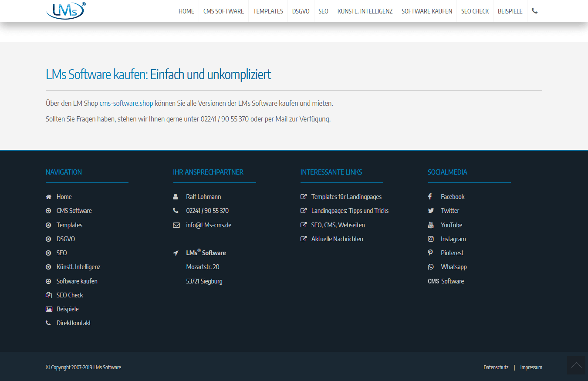588x381 pixels.
Task: Click the Twitter bird icon
Action: click(431, 211)
